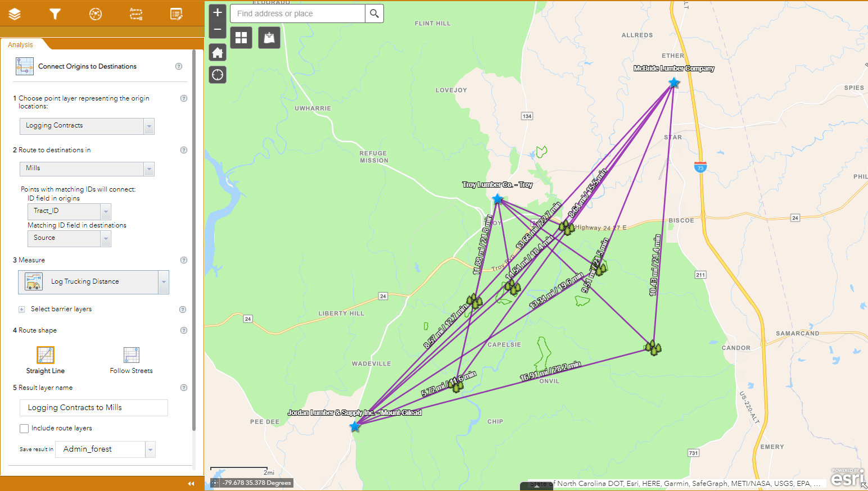Click the Esri logo link
The height and width of the screenshot is (491, 868).
pyautogui.click(x=847, y=477)
